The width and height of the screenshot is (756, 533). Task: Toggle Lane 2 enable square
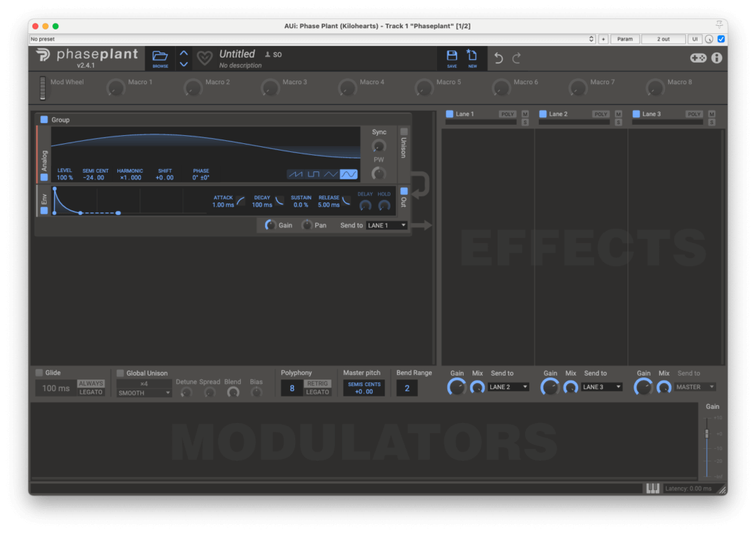point(543,114)
